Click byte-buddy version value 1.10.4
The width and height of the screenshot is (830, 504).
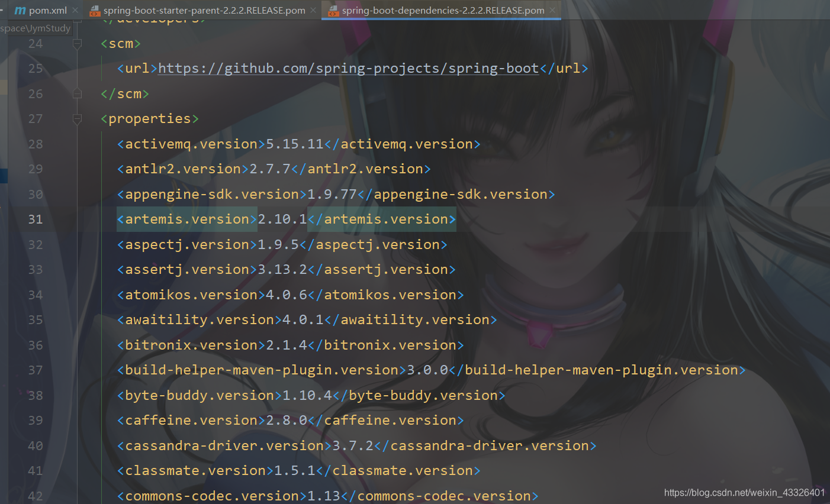(307, 396)
